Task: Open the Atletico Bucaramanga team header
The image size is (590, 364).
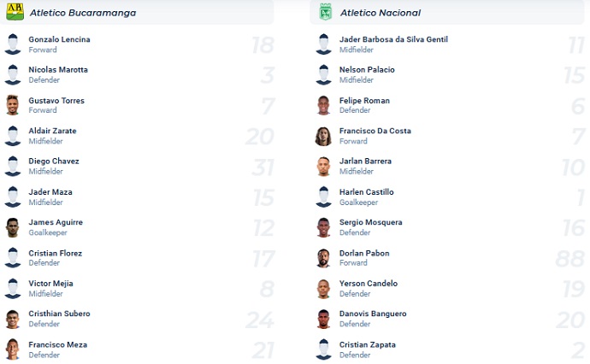Action: pos(83,13)
